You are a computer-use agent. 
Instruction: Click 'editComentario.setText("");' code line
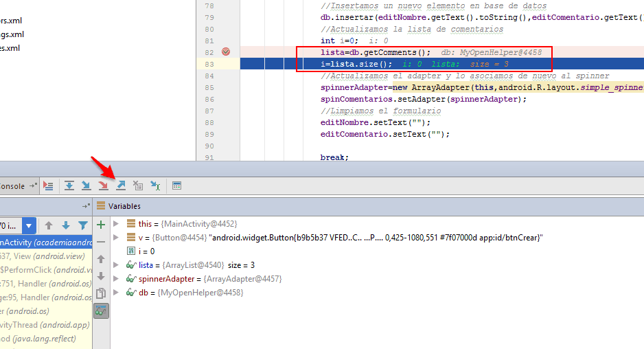385,134
